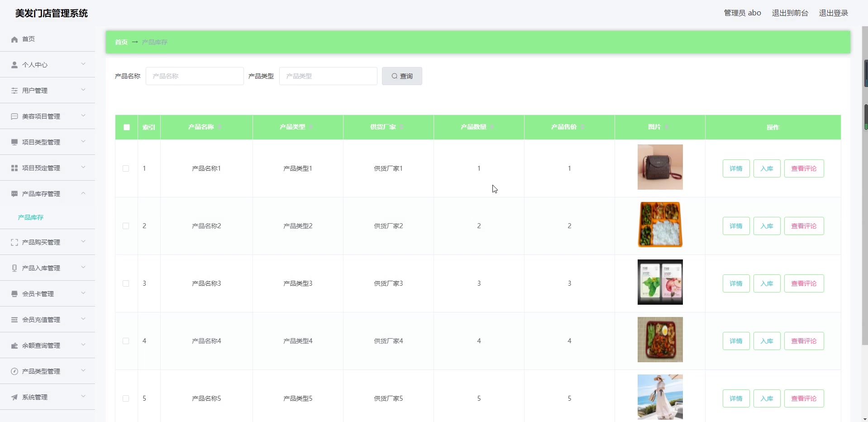Check the checkbox for row 产品名称1
The image size is (868, 422).
coord(125,168)
